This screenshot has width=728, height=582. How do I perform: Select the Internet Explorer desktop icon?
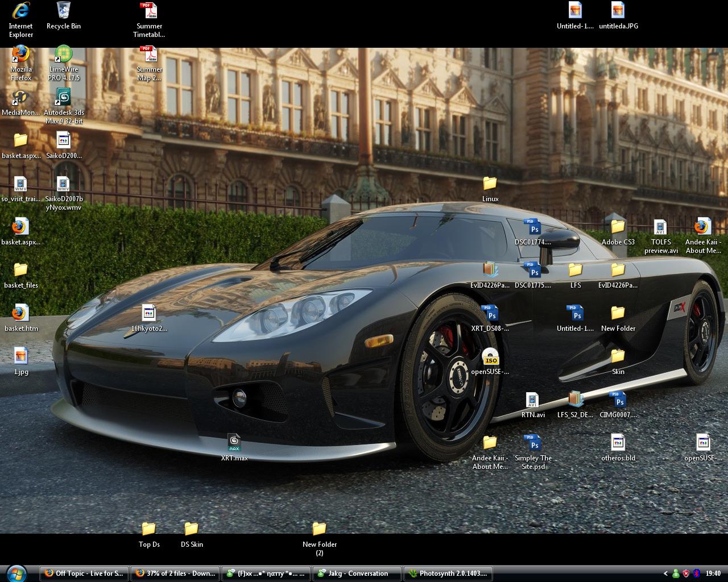[21, 10]
